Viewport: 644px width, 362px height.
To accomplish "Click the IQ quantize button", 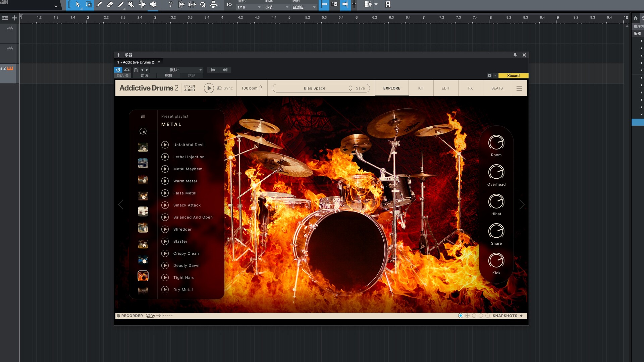I will click(229, 4).
